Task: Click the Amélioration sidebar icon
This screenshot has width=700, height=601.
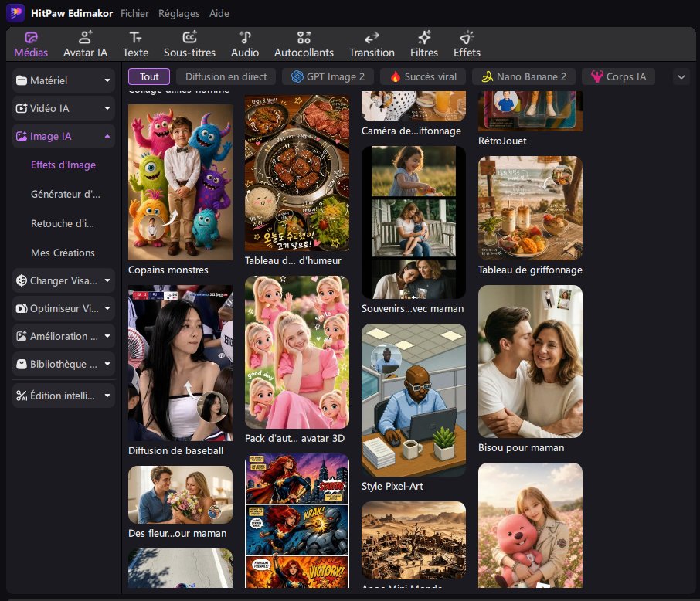Action: point(21,336)
